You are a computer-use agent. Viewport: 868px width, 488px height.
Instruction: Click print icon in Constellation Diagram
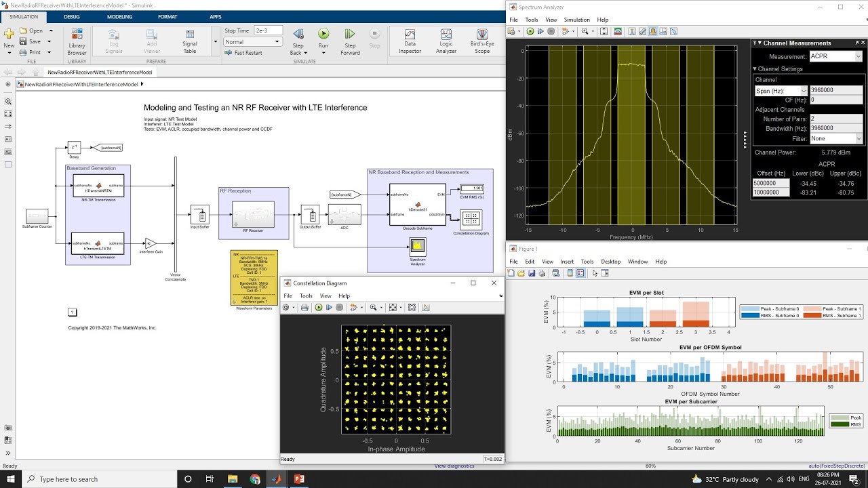coord(304,308)
